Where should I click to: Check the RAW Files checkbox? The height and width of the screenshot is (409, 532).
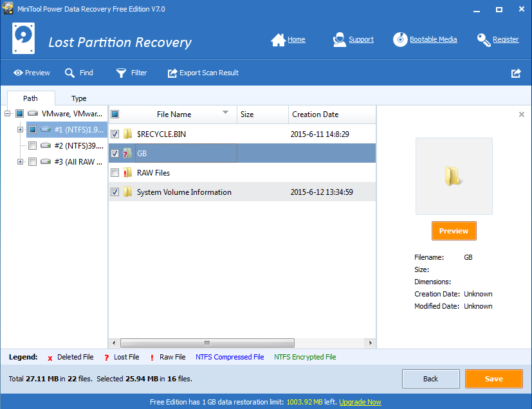115,172
